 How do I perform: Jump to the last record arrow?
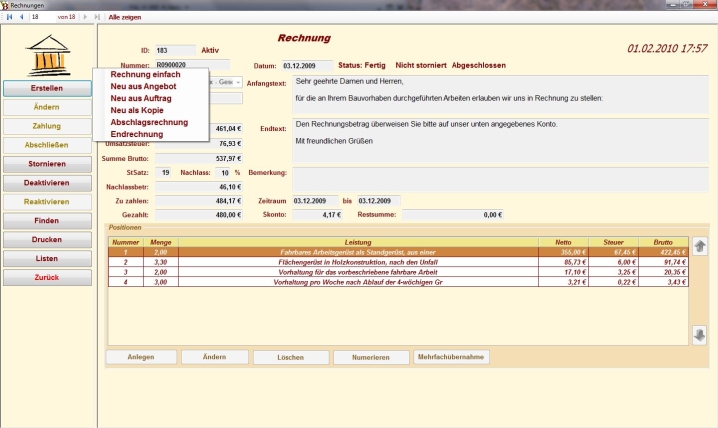point(97,17)
